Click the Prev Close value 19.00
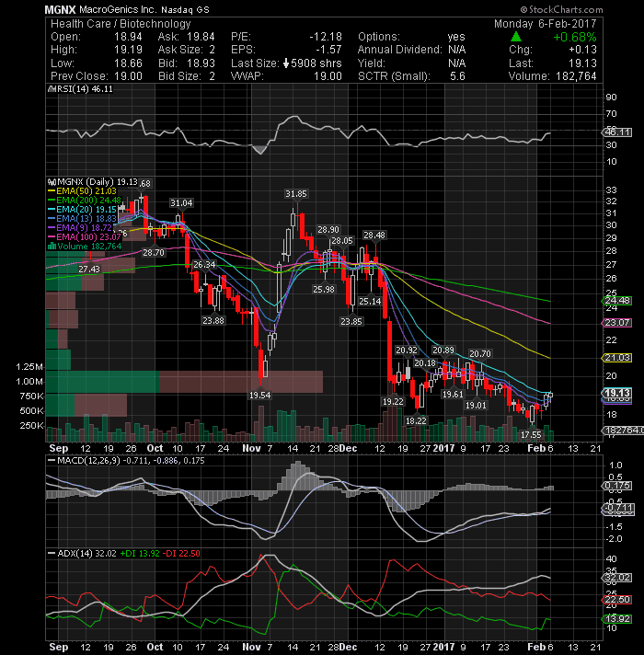This screenshot has height=655, width=644. pos(128,76)
